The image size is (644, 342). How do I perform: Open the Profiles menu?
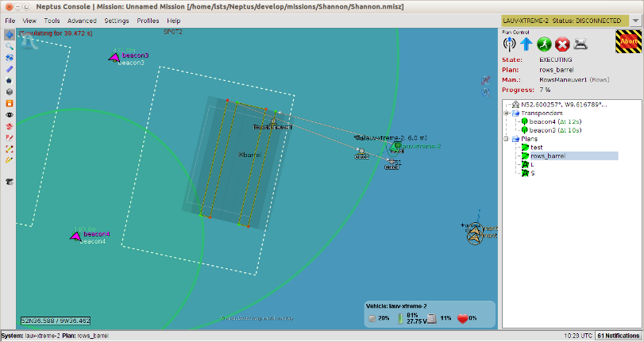point(148,20)
